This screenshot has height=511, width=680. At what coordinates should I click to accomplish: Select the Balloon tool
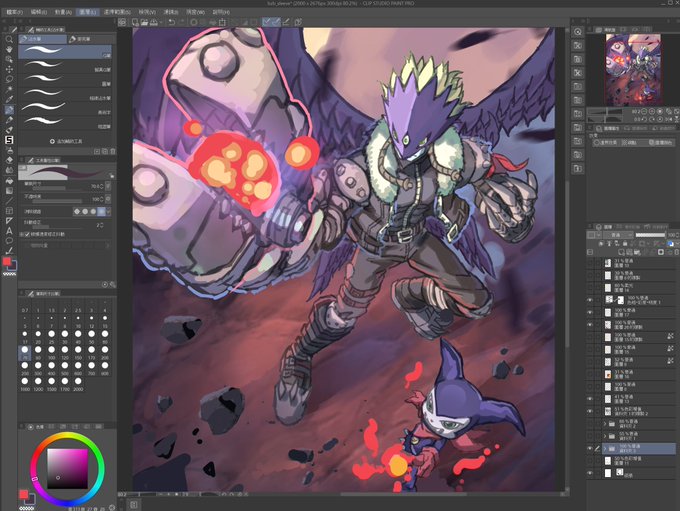(x=9, y=241)
